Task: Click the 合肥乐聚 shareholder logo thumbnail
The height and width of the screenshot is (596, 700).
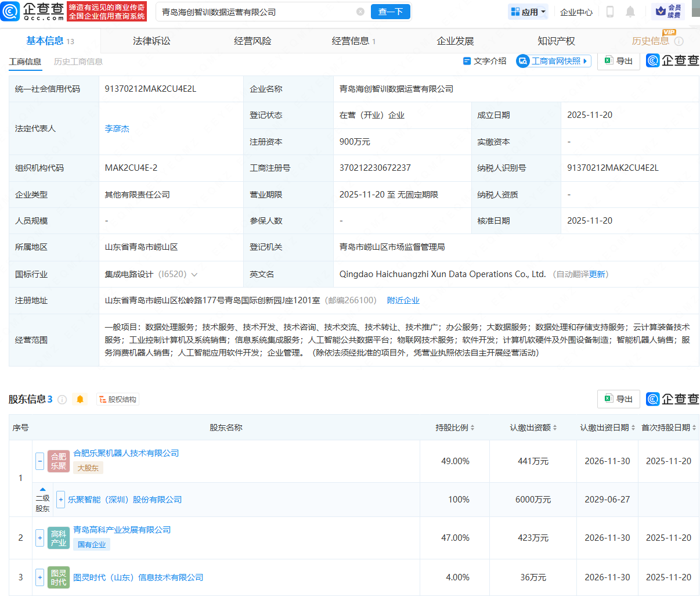Action: coord(58,461)
